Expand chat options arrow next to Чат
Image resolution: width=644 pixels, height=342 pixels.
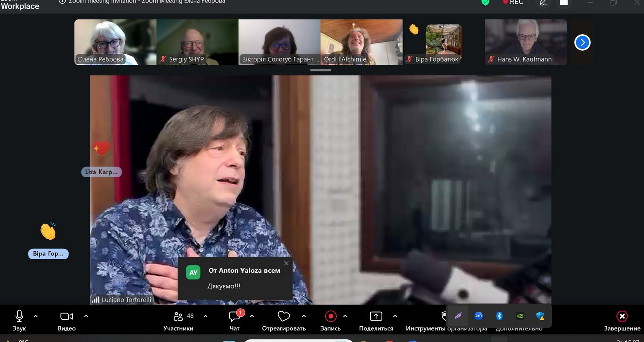pos(252,316)
